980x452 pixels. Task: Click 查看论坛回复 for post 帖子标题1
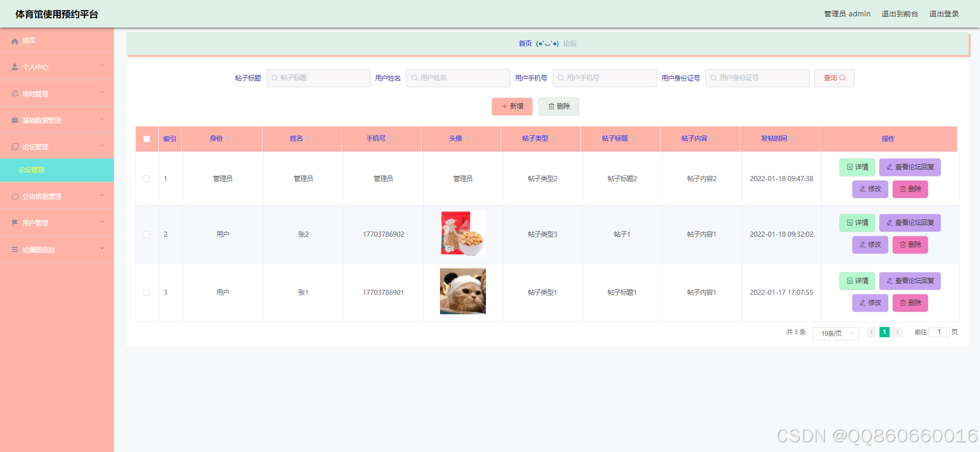coord(910,281)
